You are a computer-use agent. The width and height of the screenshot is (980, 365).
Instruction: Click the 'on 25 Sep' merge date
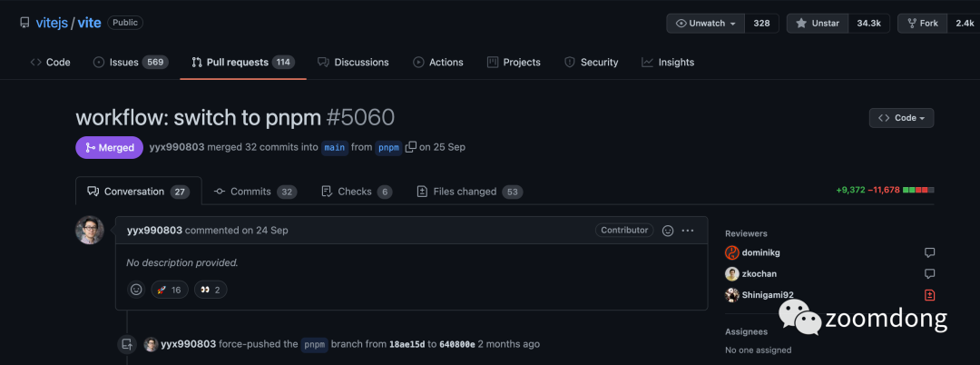pyautogui.click(x=442, y=147)
